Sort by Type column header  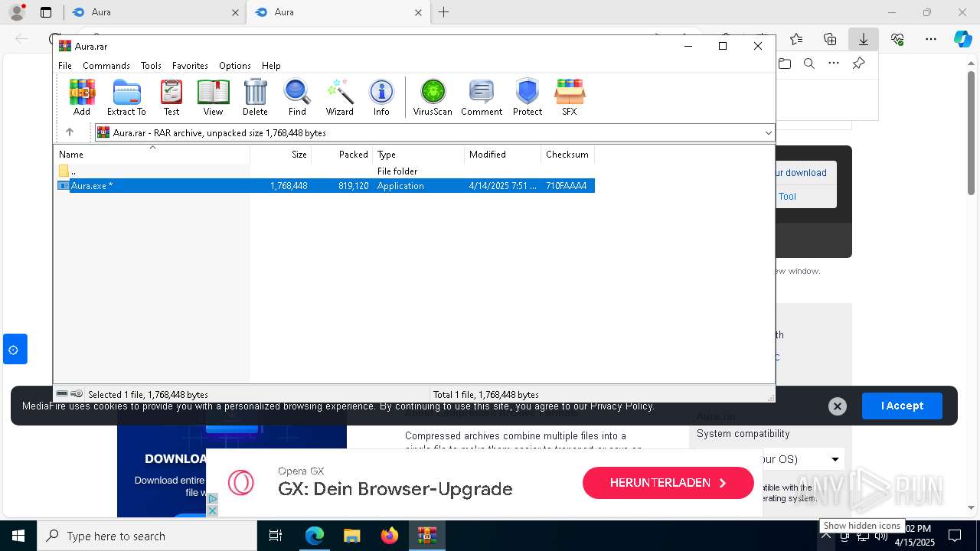419,155
